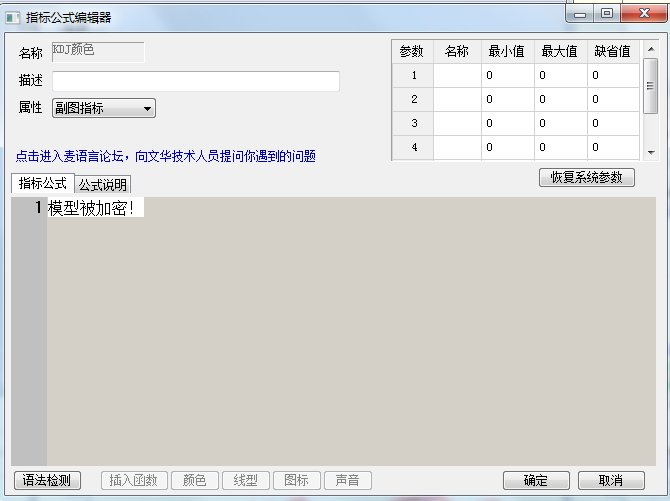
Task: Click the 颜色 button
Action: coord(195,480)
